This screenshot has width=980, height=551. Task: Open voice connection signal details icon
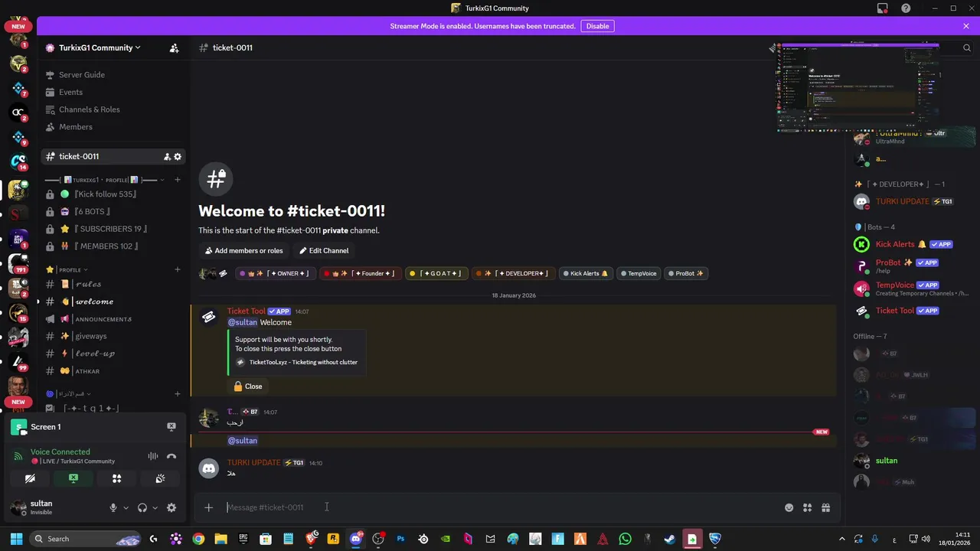(18, 456)
